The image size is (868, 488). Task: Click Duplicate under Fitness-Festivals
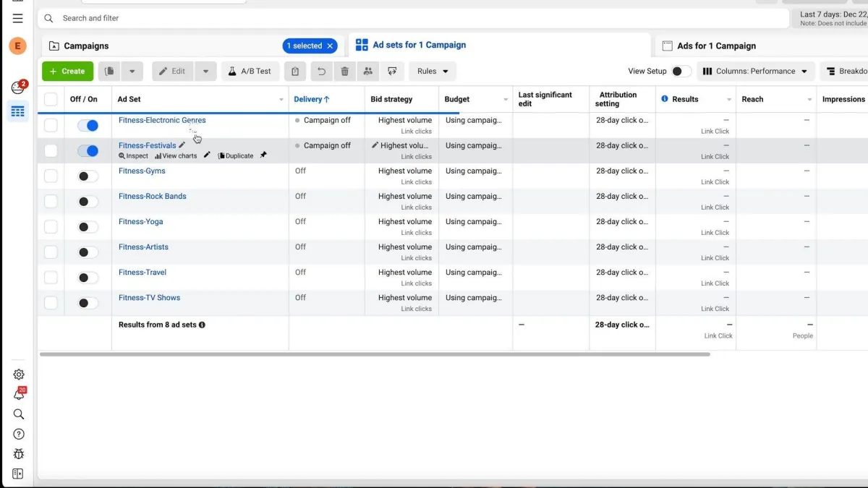[236, 156]
